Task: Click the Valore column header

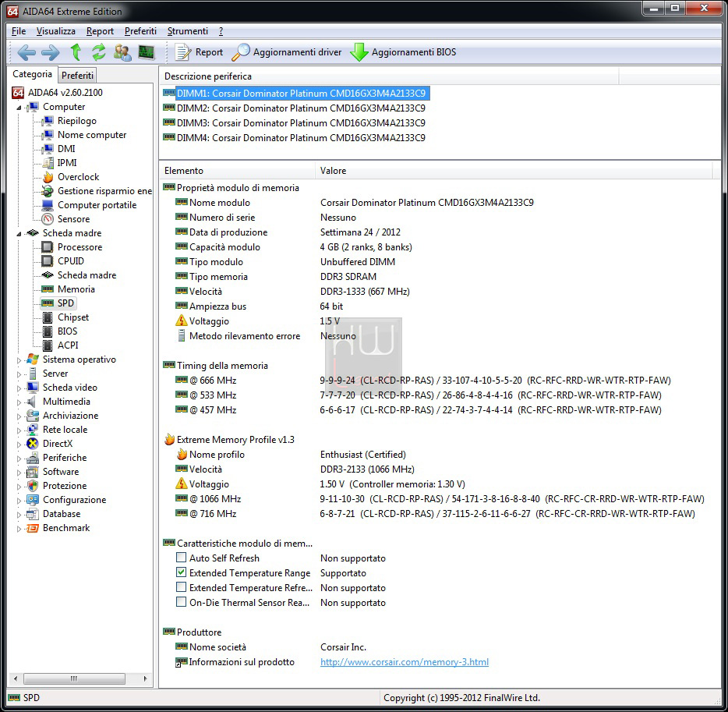Action: (x=514, y=171)
